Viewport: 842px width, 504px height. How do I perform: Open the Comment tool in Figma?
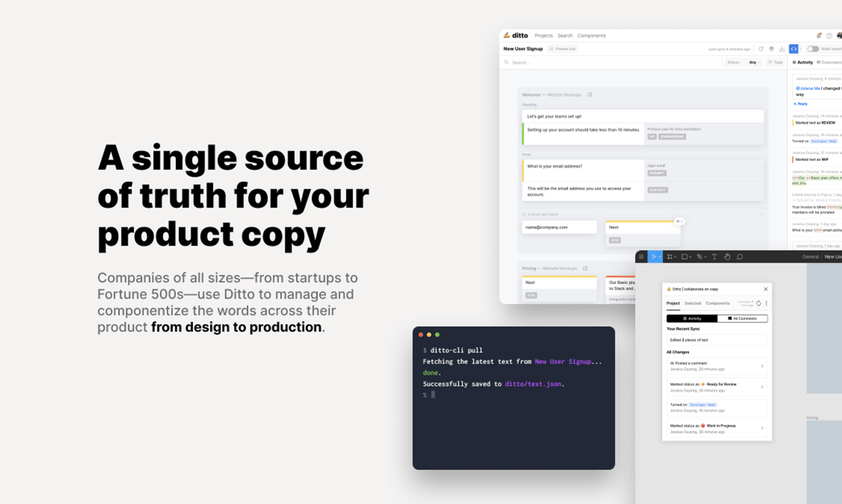[x=740, y=257]
